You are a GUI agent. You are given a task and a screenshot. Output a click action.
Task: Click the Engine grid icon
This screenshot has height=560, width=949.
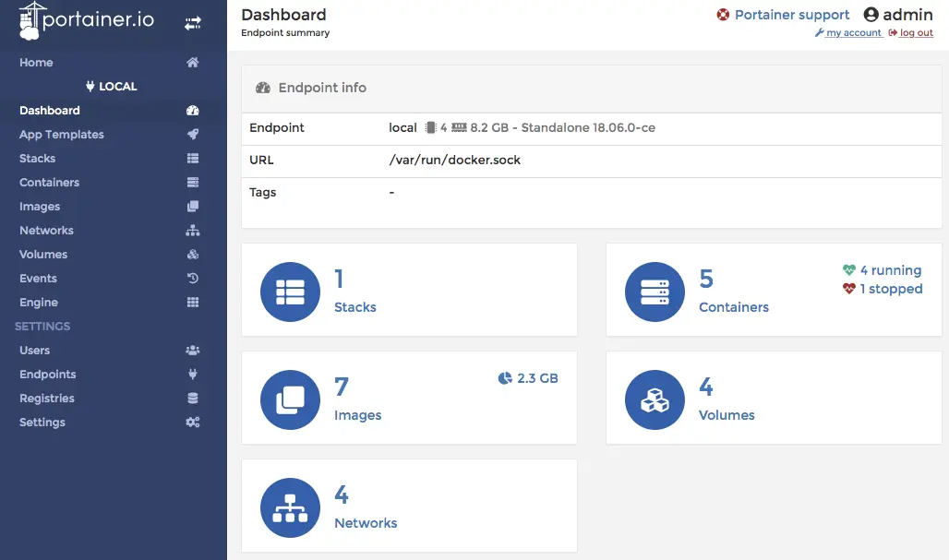(x=192, y=303)
